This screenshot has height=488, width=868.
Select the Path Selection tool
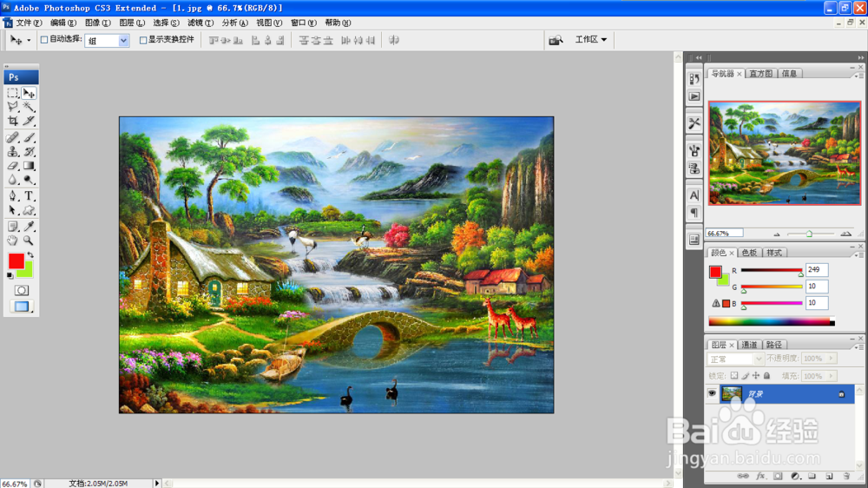(x=13, y=210)
